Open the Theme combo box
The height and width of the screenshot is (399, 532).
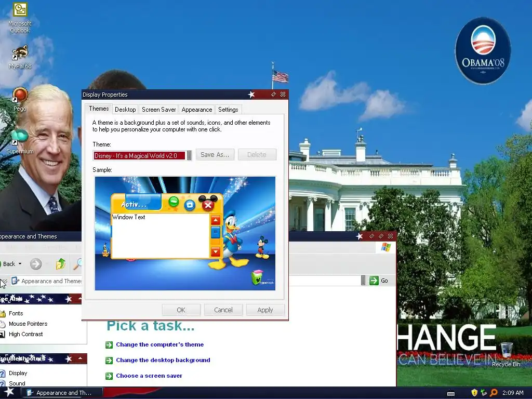142,155
